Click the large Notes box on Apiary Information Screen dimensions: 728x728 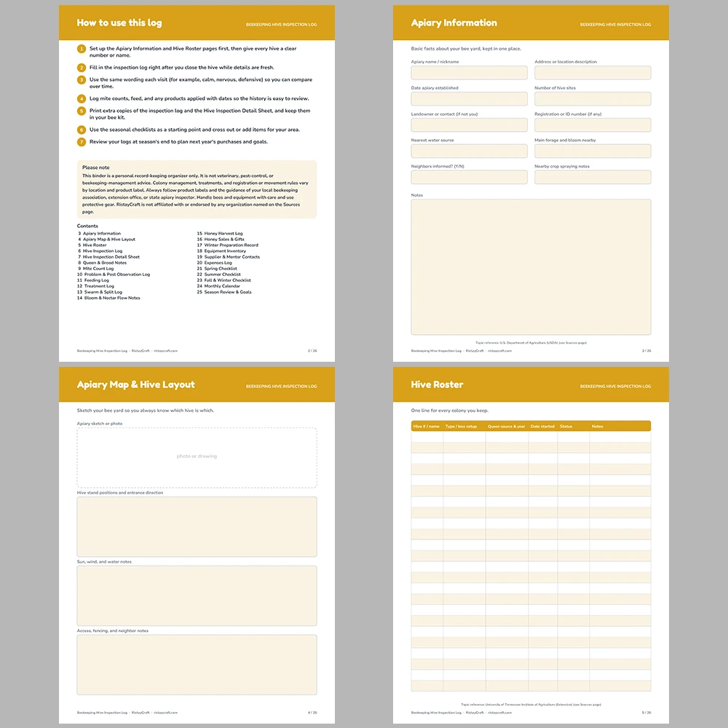point(531,267)
